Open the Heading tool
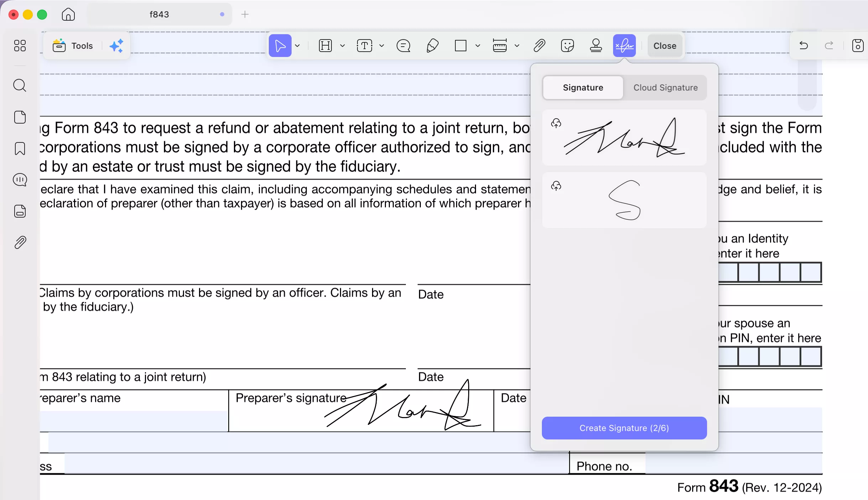 click(x=325, y=46)
